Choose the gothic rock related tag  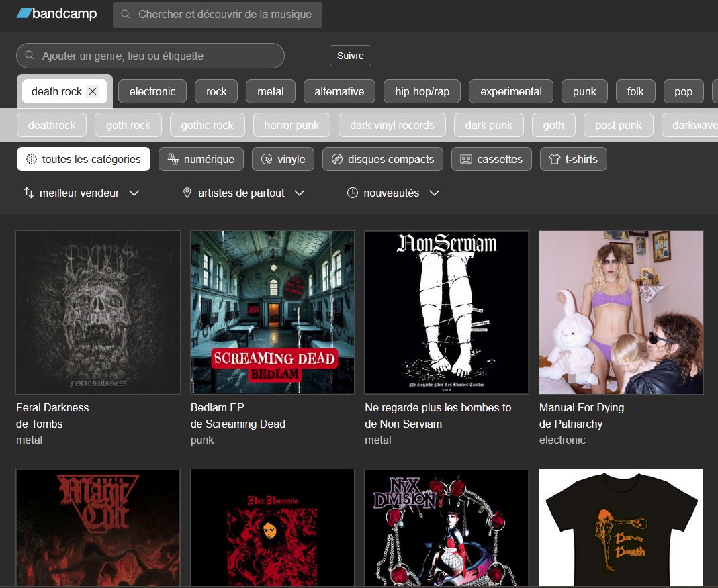point(208,125)
